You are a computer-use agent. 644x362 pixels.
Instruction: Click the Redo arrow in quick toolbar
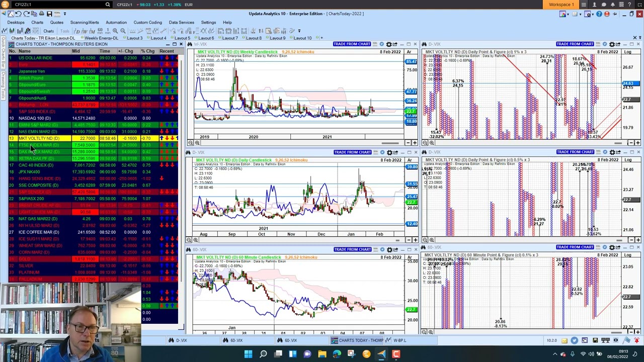(x=26, y=14)
